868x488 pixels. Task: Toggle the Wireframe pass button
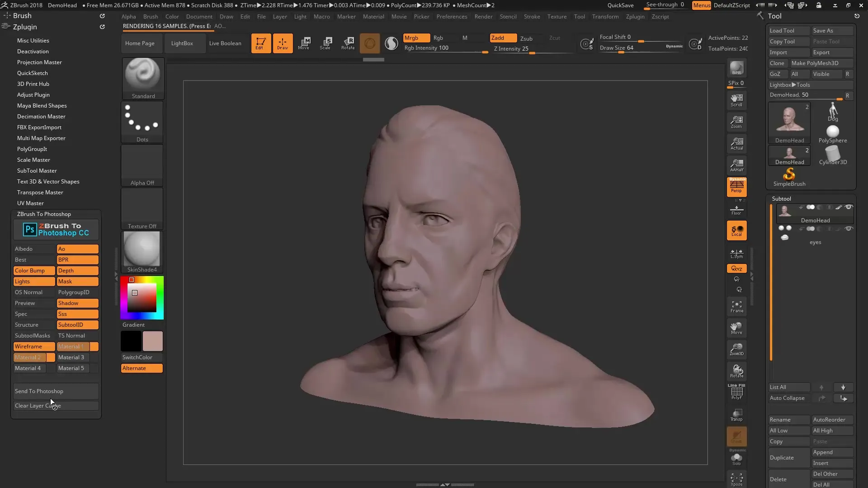coord(34,347)
